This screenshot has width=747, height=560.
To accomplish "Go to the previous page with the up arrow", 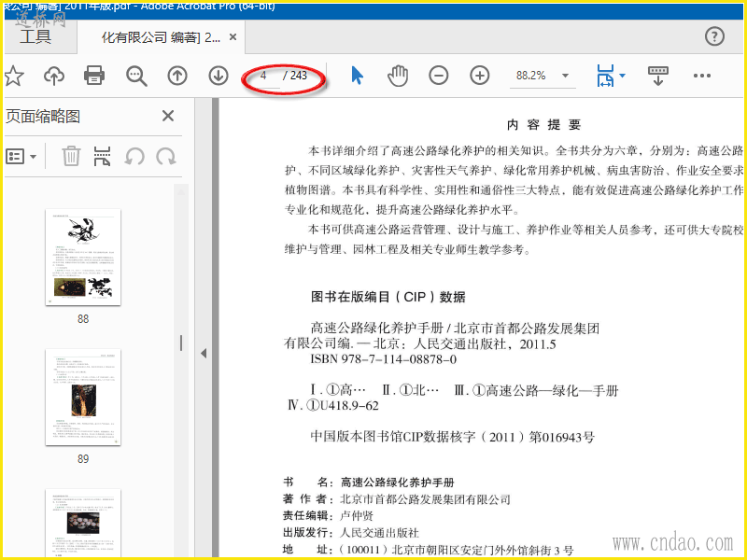I will tap(177, 76).
